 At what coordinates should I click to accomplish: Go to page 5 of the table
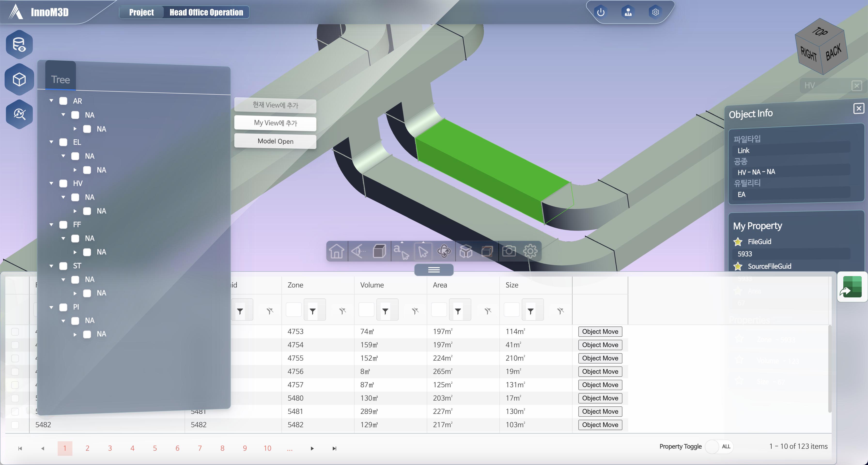click(155, 449)
